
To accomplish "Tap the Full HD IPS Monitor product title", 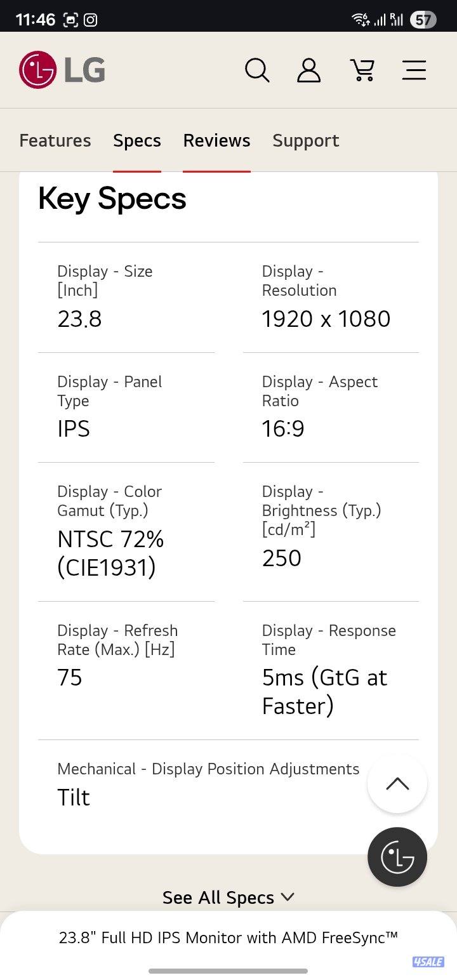I will [228, 937].
